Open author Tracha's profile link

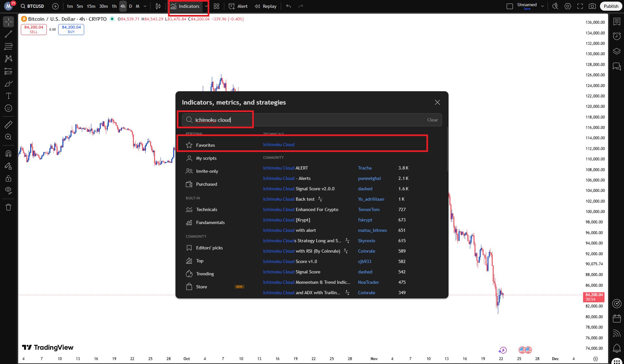point(365,168)
